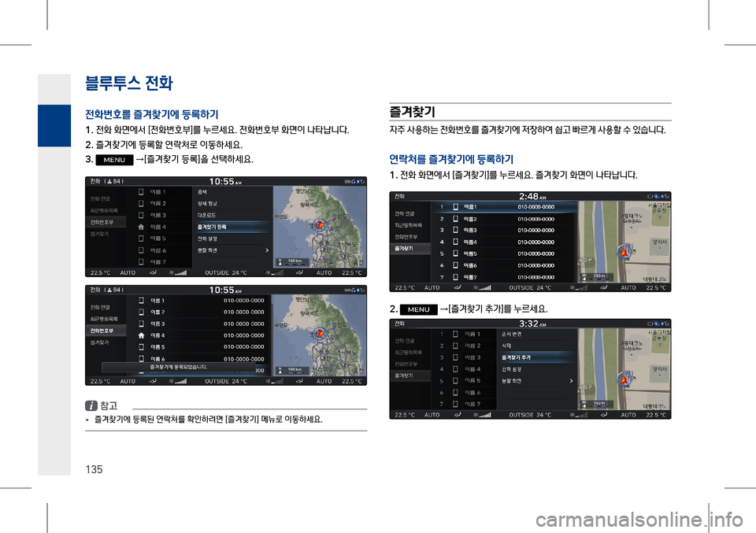Tap left fan speed bars on 3:32 screen

pos(482,415)
